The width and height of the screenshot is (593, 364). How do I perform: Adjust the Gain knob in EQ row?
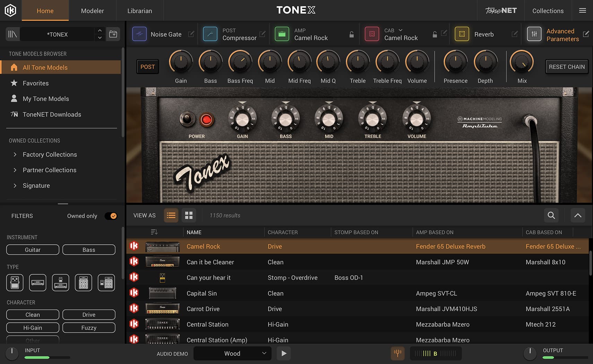(181, 63)
